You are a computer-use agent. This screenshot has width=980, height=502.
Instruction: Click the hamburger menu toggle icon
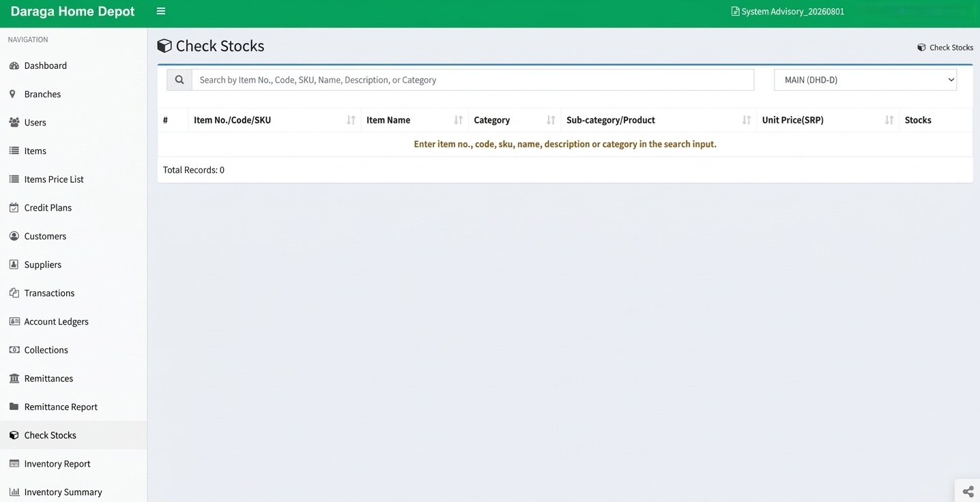pos(161,11)
